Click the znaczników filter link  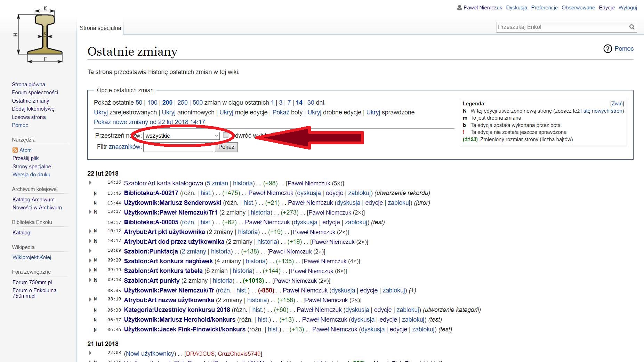tap(124, 147)
